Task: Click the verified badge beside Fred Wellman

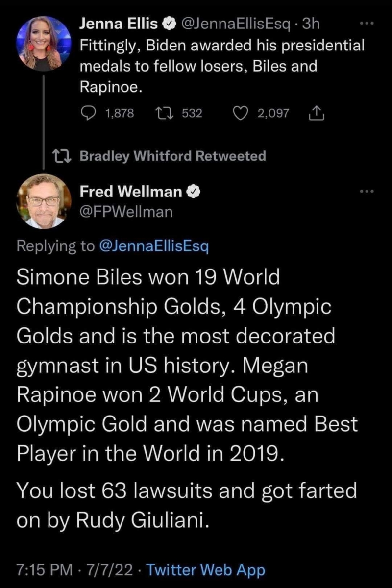Action: click(193, 192)
